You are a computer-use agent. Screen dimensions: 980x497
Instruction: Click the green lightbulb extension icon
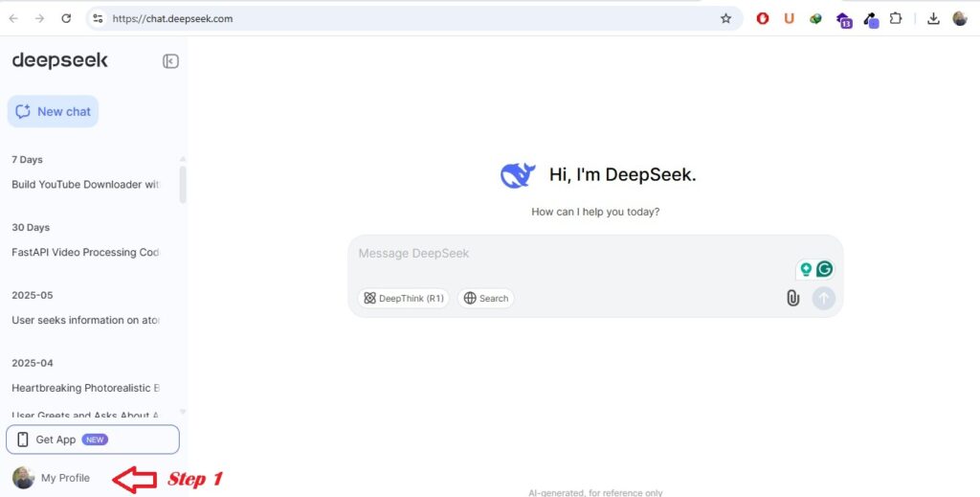(x=806, y=269)
